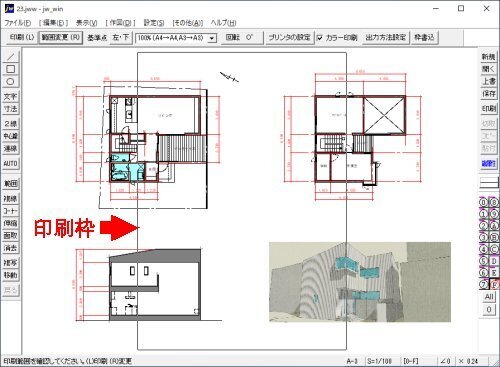Viewport: 500px width, 367px height.
Task: Select the rectangle tool icon
Action: pyautogui.click(x=10, y=69)
